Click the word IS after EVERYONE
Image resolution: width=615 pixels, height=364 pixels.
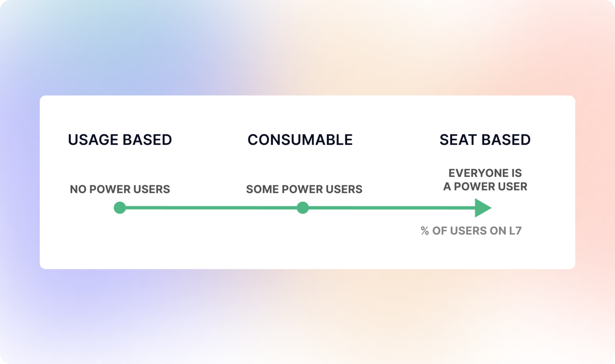[517, 173]
